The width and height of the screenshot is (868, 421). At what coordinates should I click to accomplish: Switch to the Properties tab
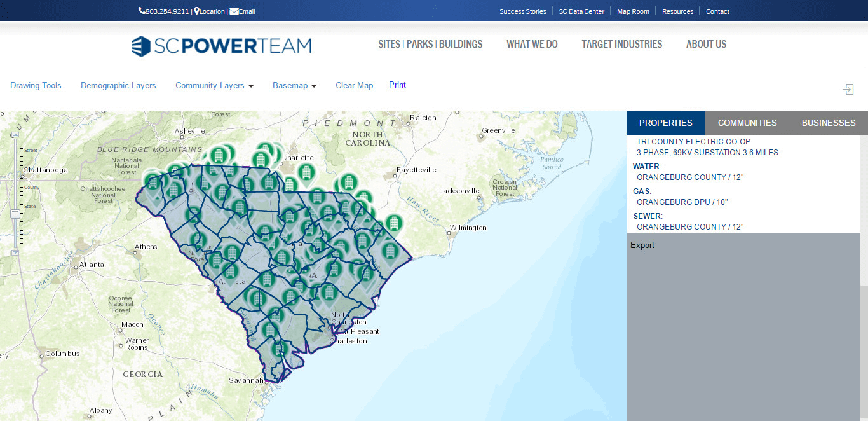click(666, 123)
